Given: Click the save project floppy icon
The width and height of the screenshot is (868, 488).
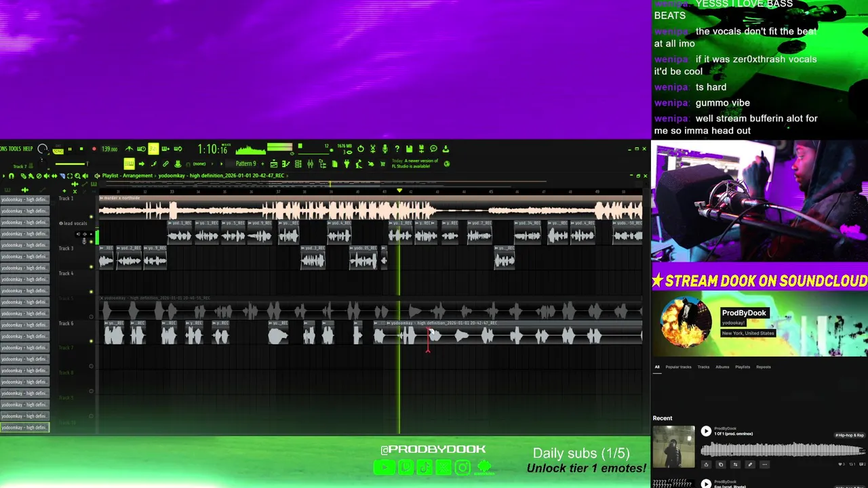Looking at the screenshot, I should 409,148.
